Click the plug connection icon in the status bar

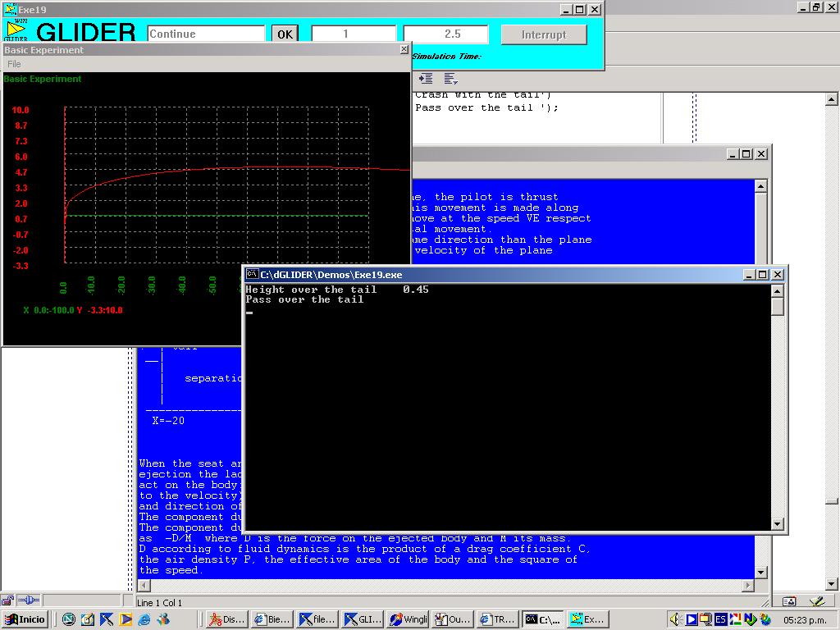(29, 600)
